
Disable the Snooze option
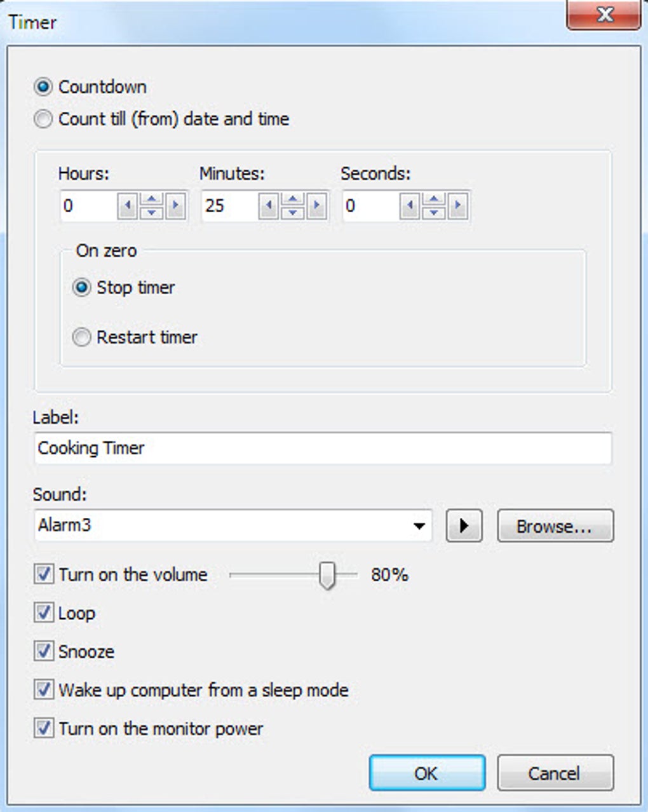pyautogui.click(x=43, y=651)
